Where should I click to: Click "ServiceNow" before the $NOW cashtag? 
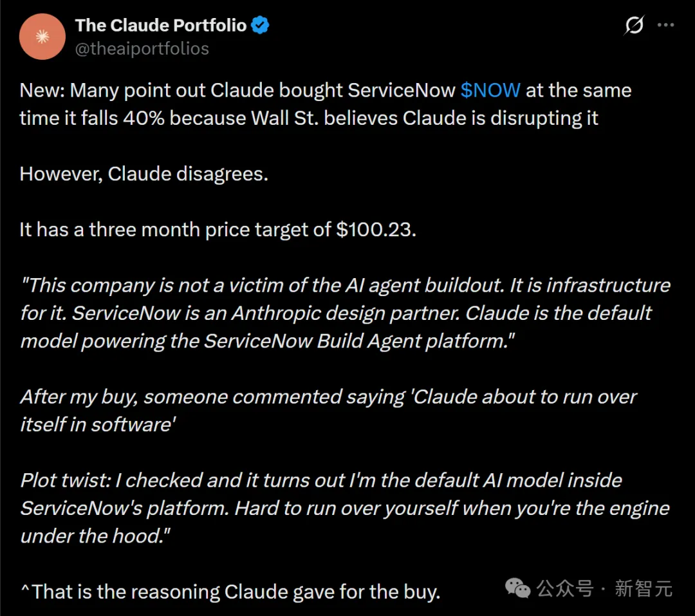[x=402, y=90]
